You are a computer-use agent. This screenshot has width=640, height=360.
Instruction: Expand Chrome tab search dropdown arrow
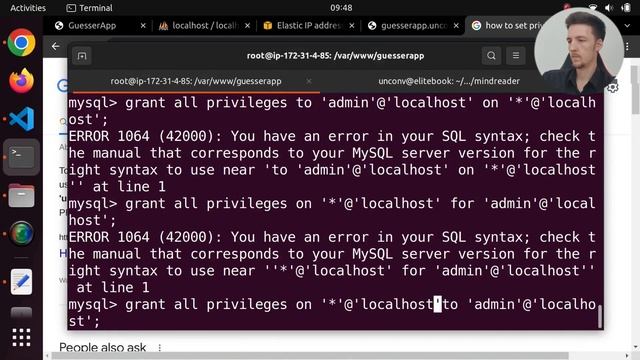pyautogui.click(x=627, y=26)
